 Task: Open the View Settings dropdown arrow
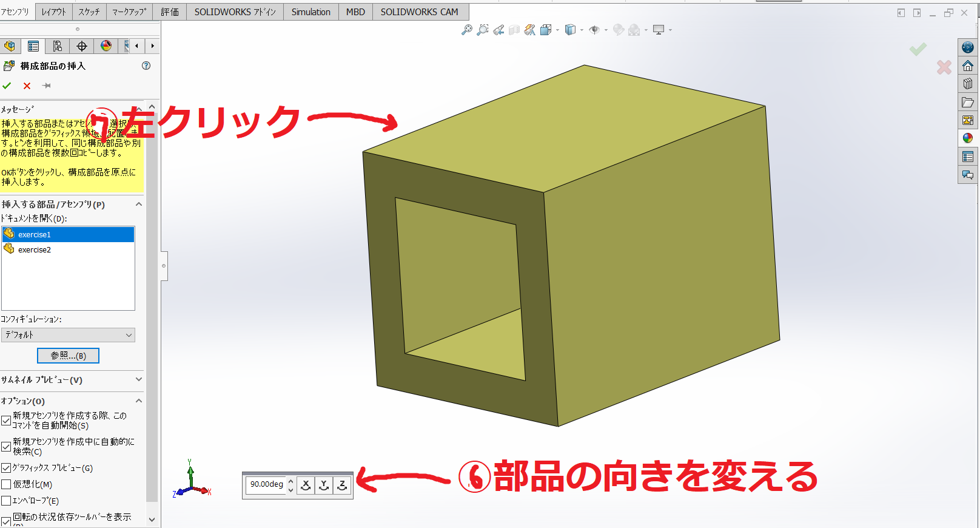[670, 30]
